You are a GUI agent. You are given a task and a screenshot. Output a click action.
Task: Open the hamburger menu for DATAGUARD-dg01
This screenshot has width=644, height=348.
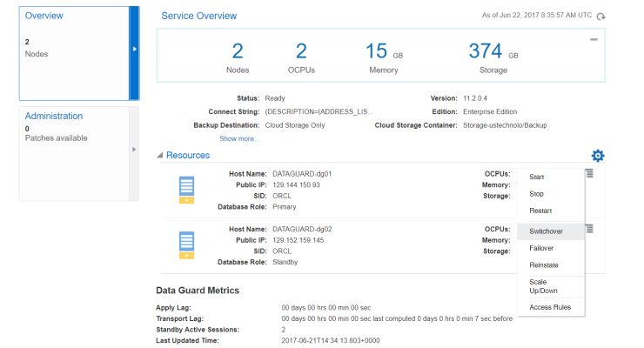(589, 173)
